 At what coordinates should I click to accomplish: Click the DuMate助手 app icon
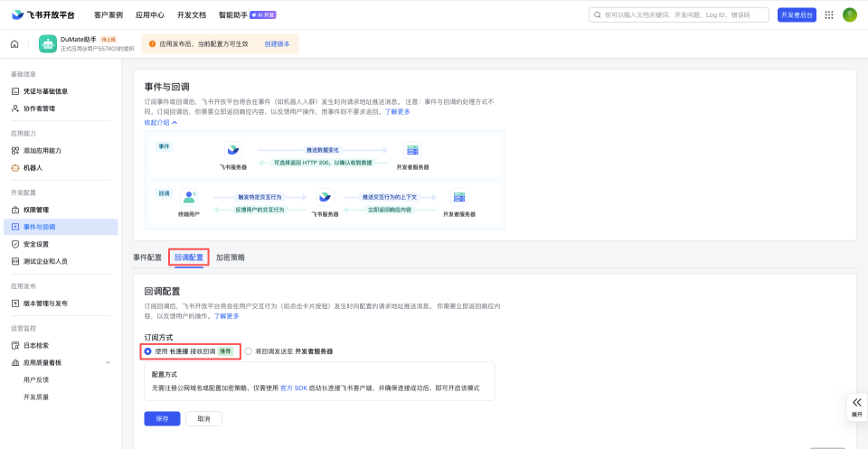pos(48,43)
